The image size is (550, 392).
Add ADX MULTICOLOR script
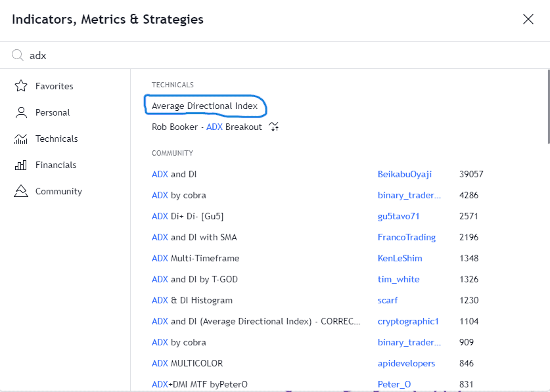pos(187,364)
